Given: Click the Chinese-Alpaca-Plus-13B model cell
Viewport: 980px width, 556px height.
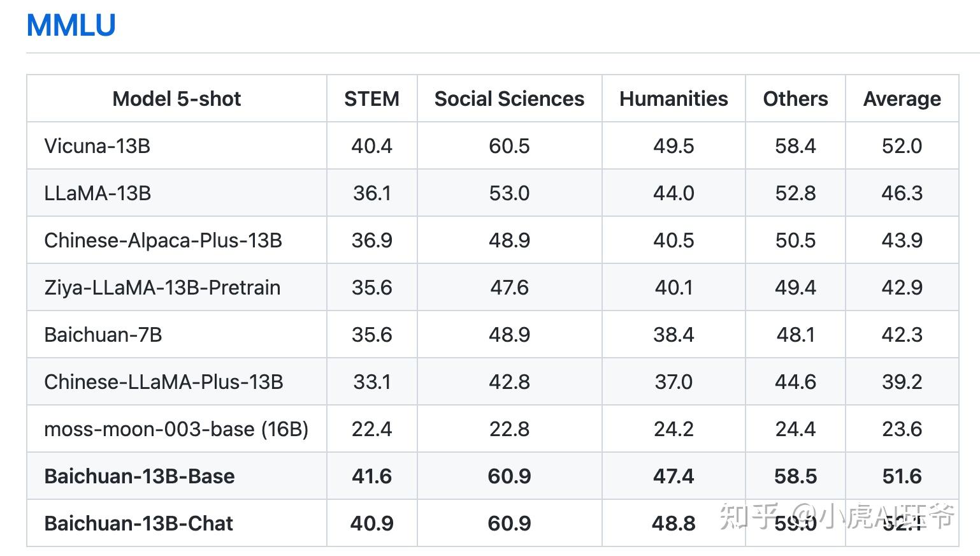Looking at the screenshot, I should coord(163,240).
